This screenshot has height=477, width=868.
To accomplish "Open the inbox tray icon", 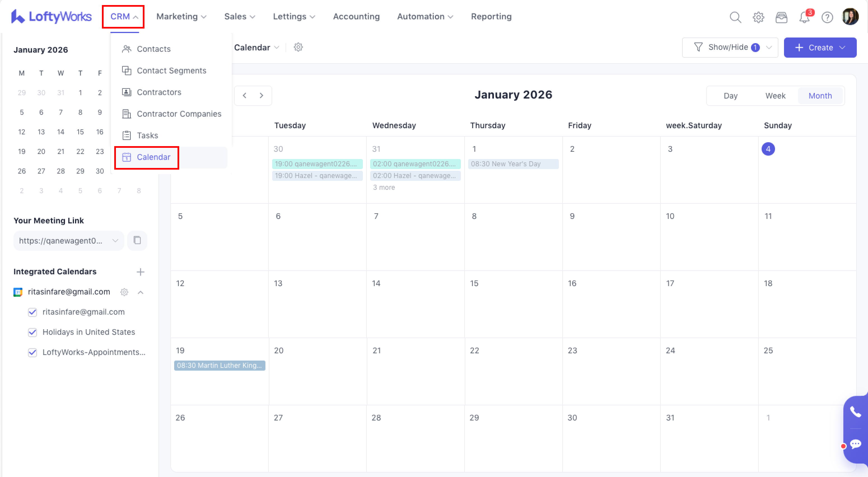I will pos(781,17).
